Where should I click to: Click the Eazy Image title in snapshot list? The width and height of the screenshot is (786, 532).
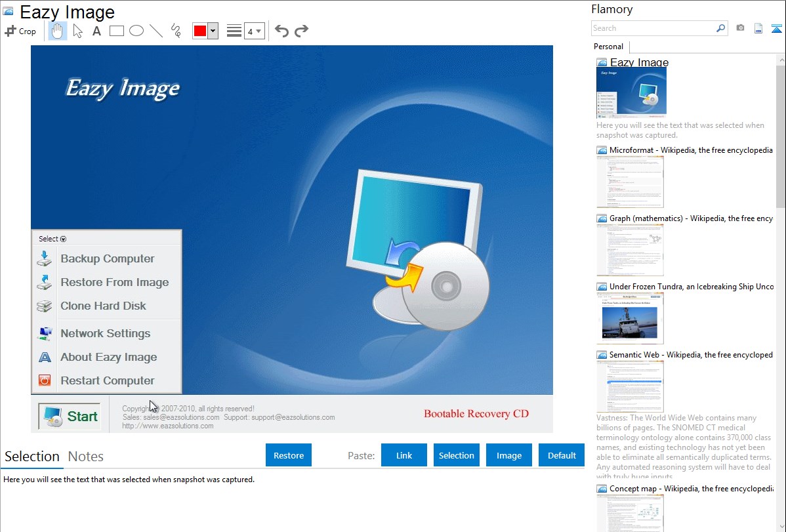(x=639, y=63)
